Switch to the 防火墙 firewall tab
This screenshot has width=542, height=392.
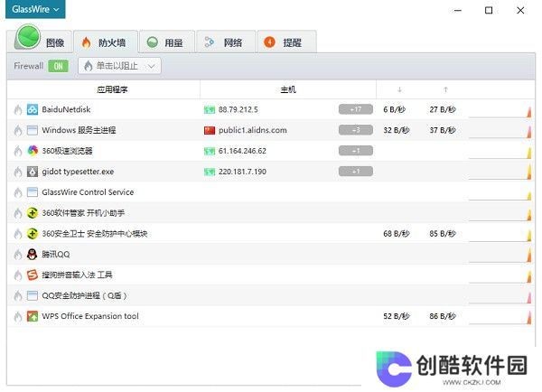(106, 42)
